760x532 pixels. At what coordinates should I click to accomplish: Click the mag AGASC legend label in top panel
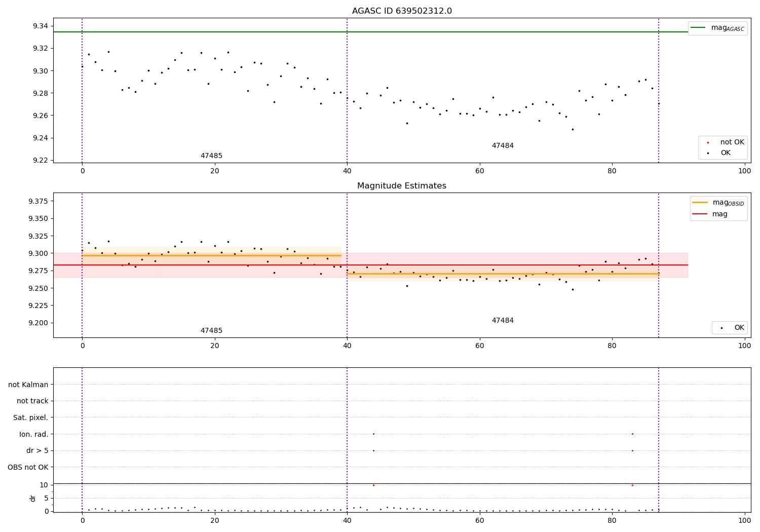[x=728, y=28]
